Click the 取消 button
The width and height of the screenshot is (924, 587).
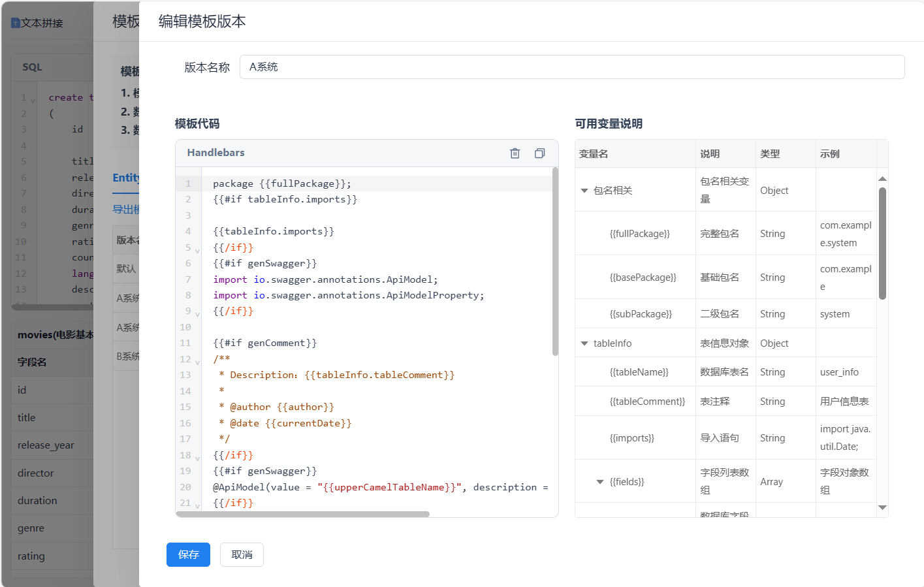click(x=242, y=554)
